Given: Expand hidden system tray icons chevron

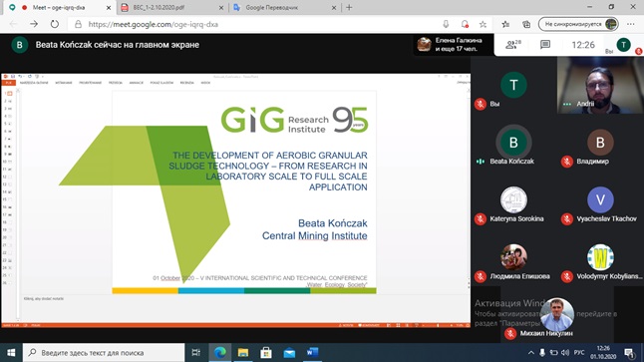Looking at the screenshot, I should pos(530,353).
